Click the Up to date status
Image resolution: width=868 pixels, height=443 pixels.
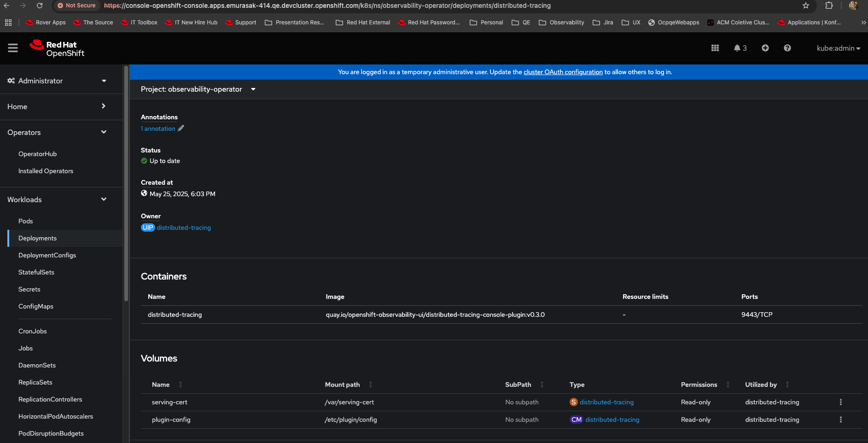click(x=160, y=161)
